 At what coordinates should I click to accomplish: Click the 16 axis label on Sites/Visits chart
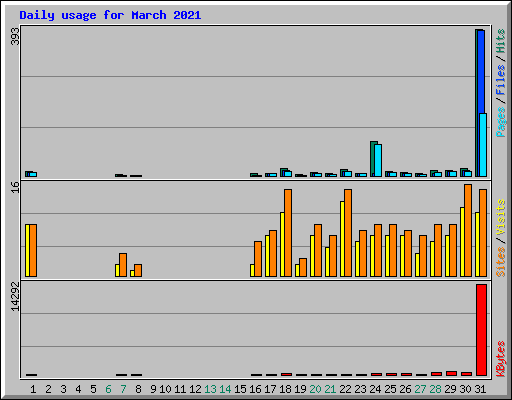pos(15,187)
